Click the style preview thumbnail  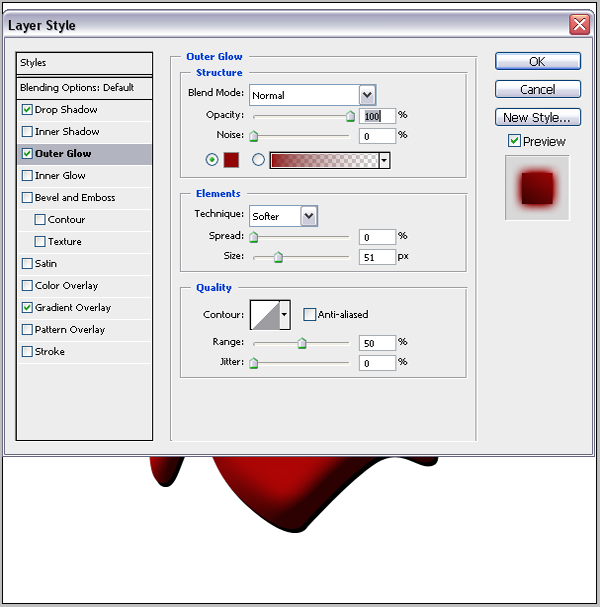(537, 188)
